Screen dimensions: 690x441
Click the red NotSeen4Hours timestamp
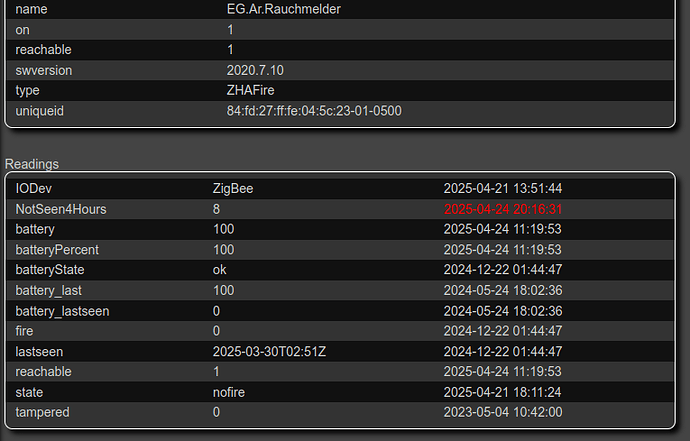coord(503,209)
